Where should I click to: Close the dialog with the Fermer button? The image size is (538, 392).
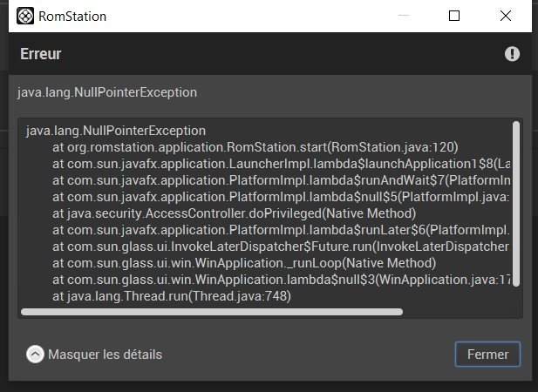[x=487, y=355]
